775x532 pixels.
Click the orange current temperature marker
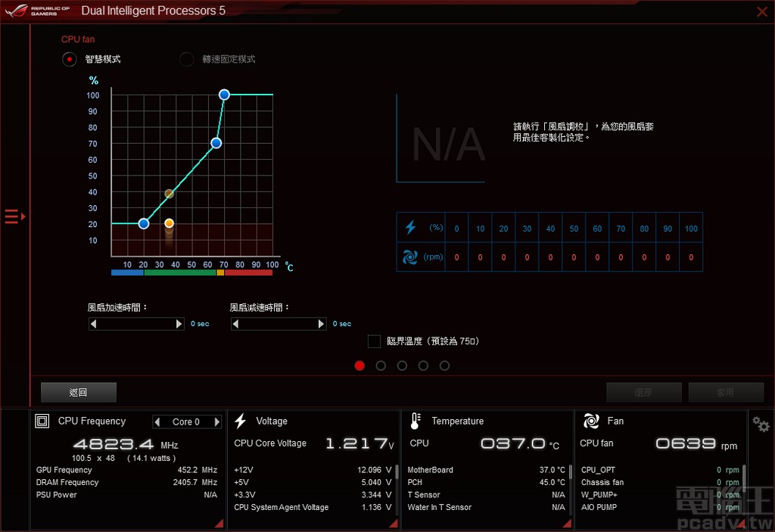point(169,223)
